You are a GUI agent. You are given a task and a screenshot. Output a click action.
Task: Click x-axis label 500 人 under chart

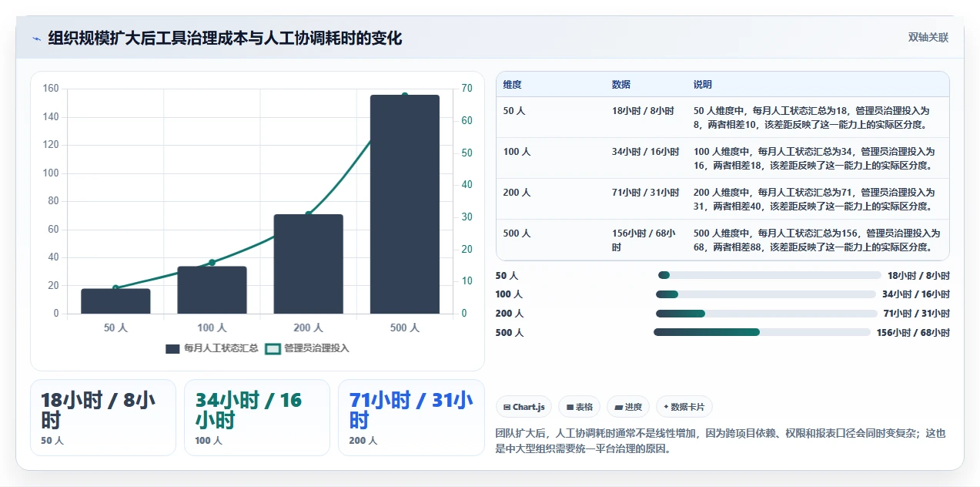(405, 328)
